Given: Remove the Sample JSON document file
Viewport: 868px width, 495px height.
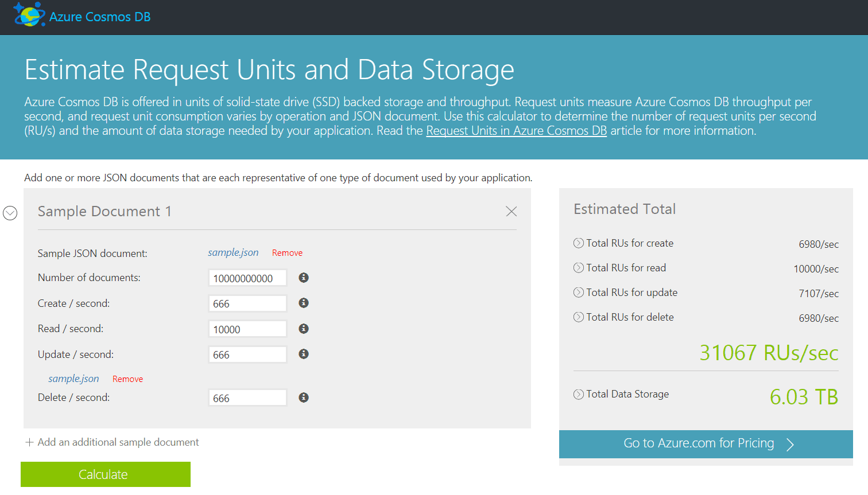Looking at the screenshot, I should (287, 253).
